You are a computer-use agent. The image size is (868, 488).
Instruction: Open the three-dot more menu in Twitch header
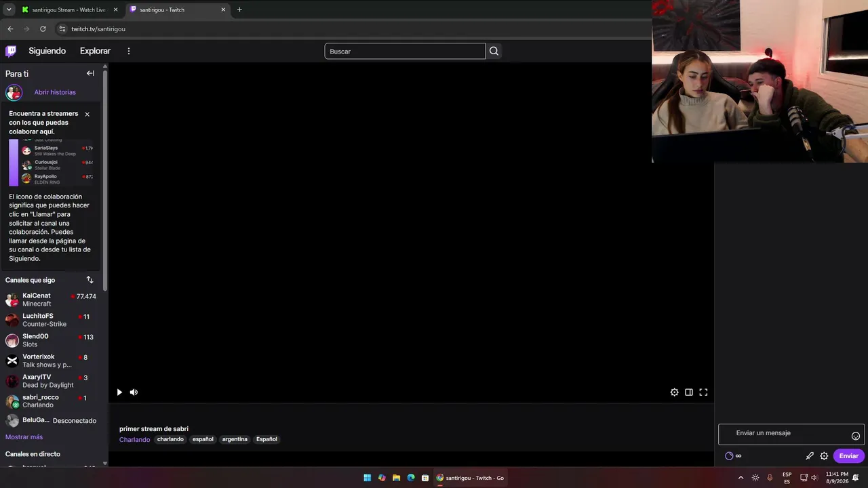[129, 51]
